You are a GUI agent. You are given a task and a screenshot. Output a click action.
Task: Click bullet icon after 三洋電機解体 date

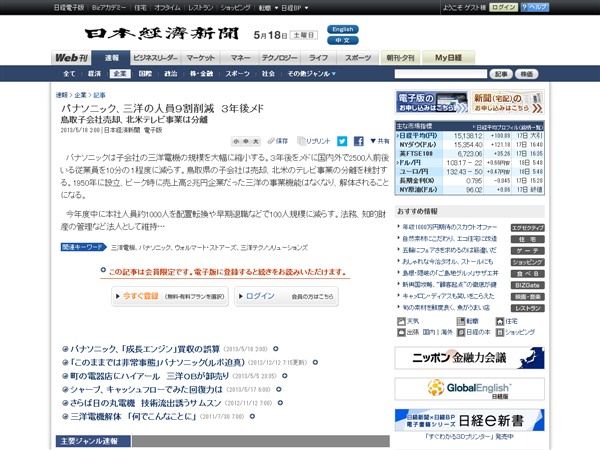(252, 416)
